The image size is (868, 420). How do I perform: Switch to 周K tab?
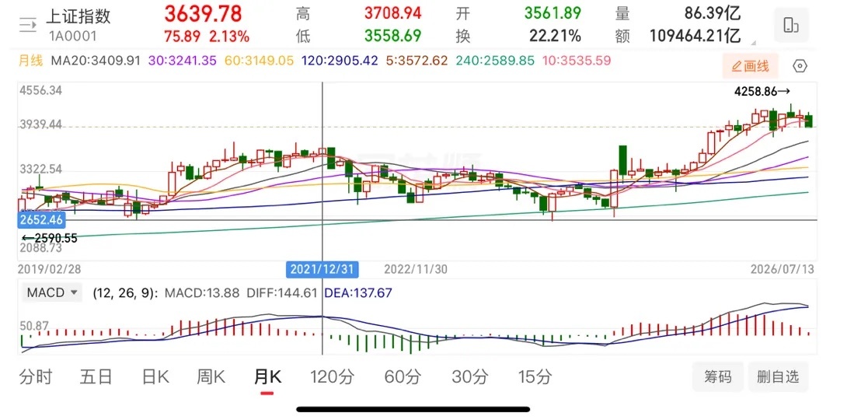click(x=211, y=377)
